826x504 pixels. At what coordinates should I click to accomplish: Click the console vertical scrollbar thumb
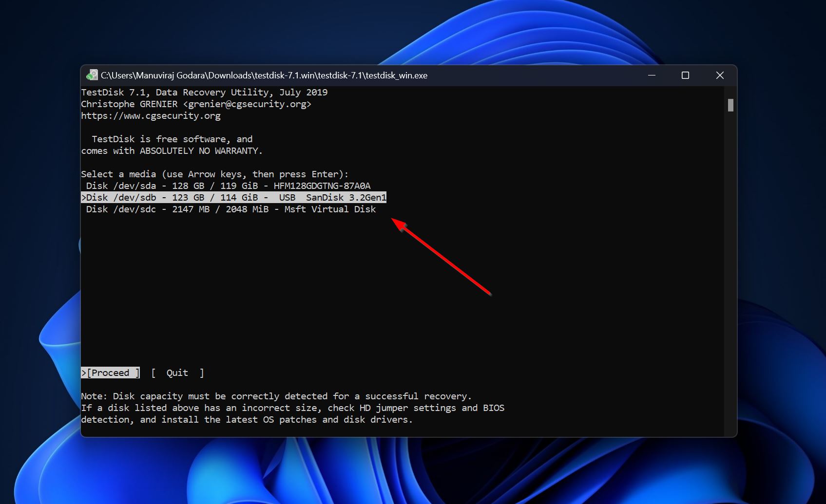pos(730,105)
